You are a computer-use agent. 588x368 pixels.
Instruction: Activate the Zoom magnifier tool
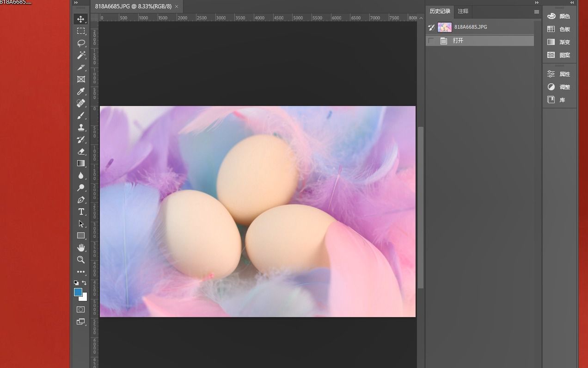pyautogui.click(x=81, y=260)
